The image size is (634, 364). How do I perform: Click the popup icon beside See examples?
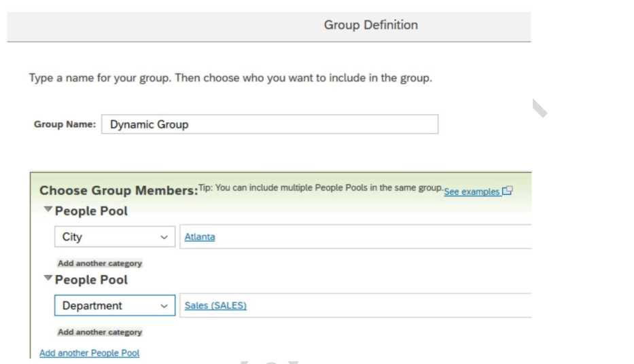pyautogui.click(x=507, y=192)
